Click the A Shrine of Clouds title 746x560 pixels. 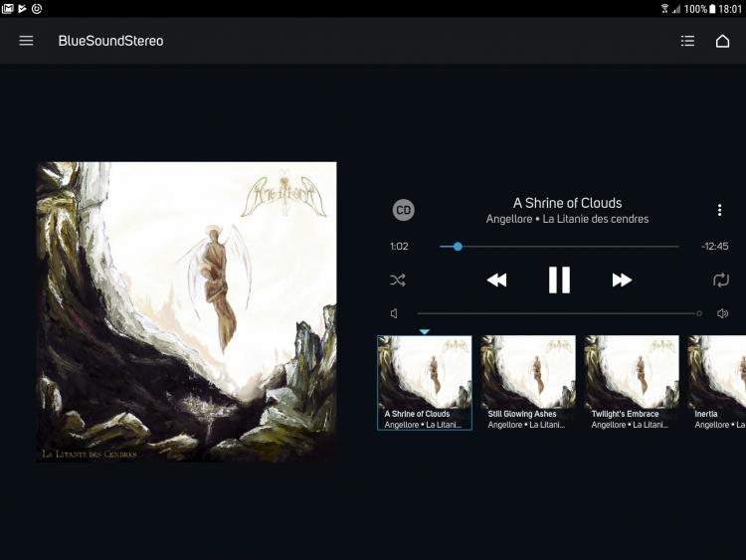(567, 203)
